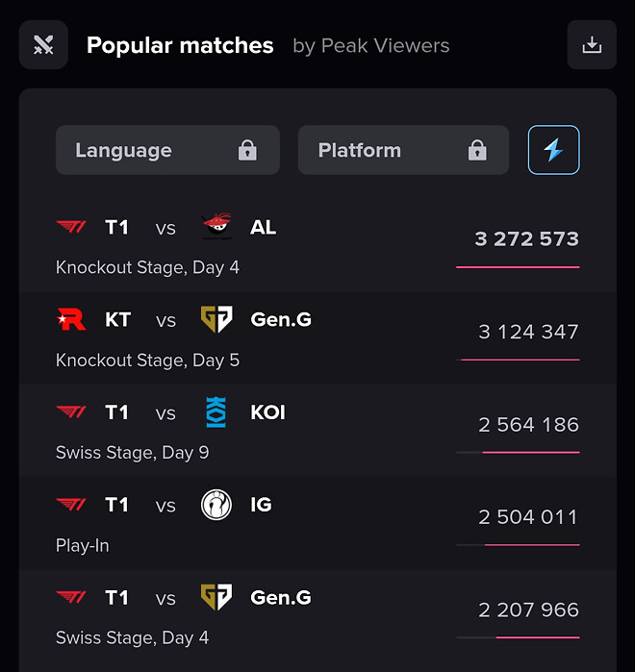Click the 3 272 573 peak viewers bar
The height and width of the screenshot is (672, 635).
tap(518, 266)
